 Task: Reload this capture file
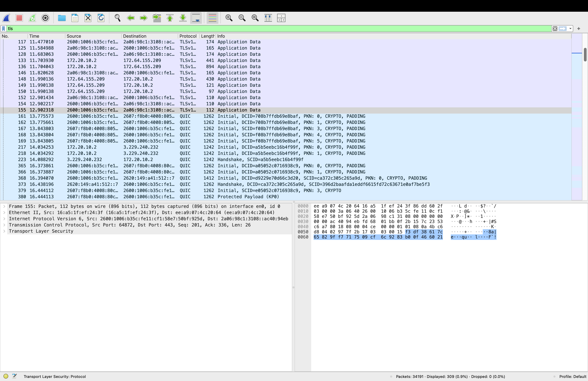(101, 18)
